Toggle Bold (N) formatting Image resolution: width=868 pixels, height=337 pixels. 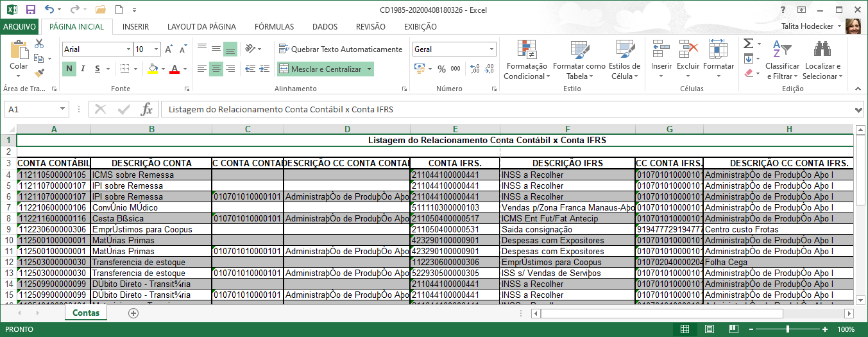tap(69, 69)
